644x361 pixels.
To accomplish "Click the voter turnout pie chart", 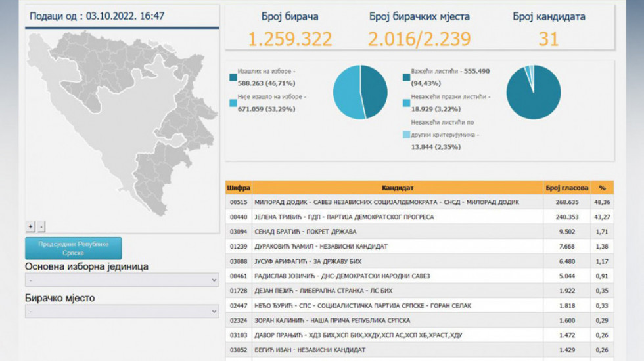I will (x=360, y=93).
